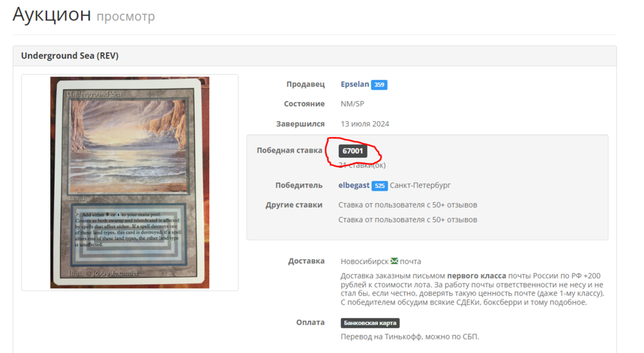Screen dimensions: 644x353
Task: Click the 21 ставки(ок) bid count
Action: point(362,165)
